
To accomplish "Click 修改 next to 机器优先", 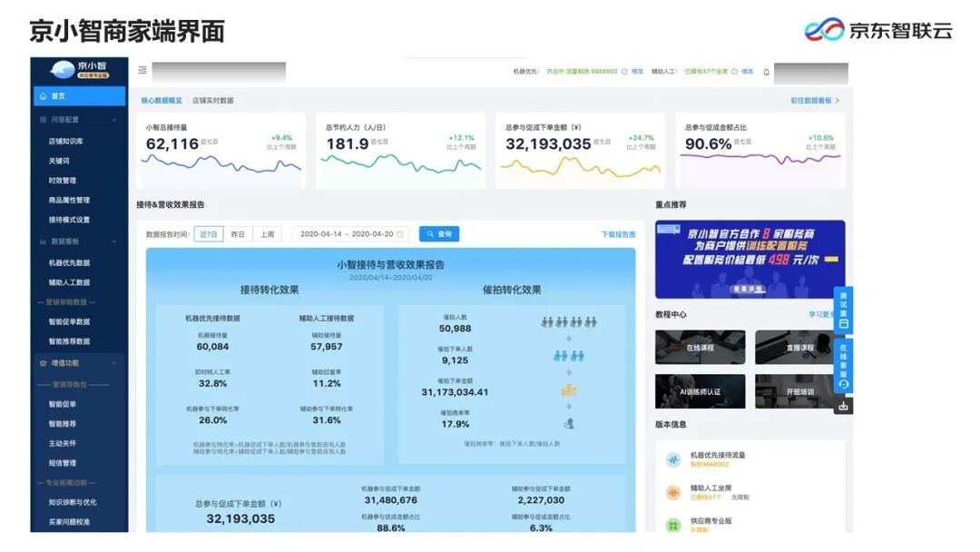I will 638,72.
